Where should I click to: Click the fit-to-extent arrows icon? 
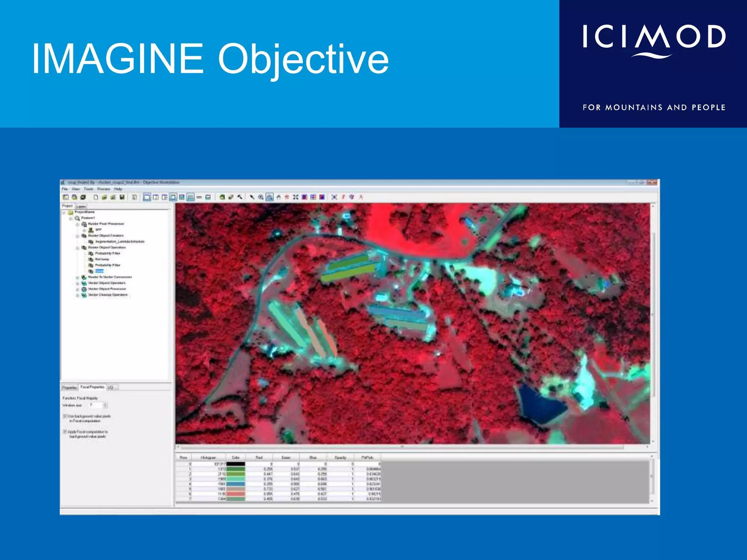click(x=295, y=197)
